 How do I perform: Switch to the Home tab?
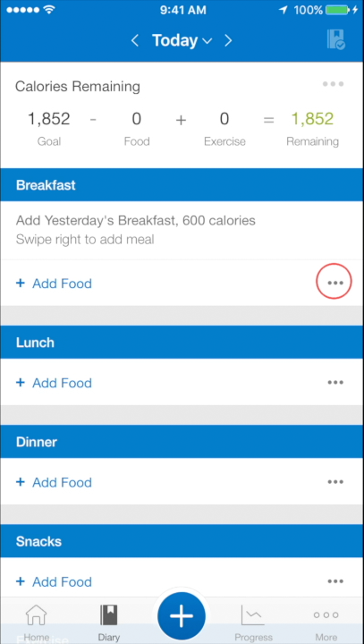36,623
